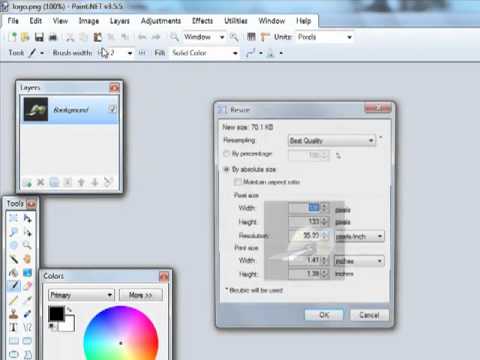Select the Paintbrush tool
480x360 pixels.
click(x=13, y=286)
